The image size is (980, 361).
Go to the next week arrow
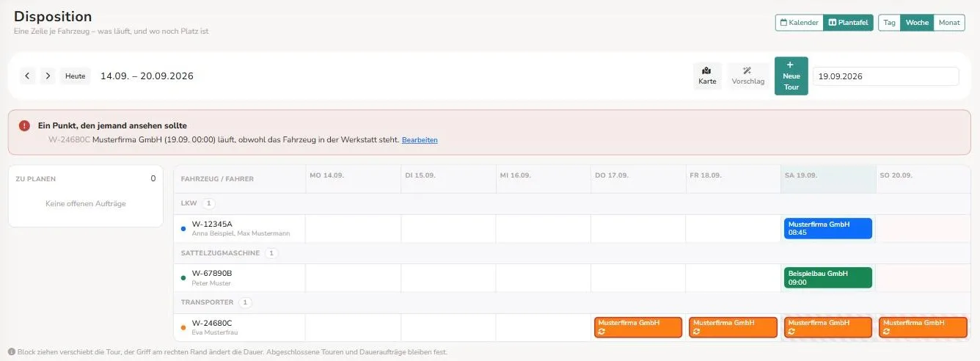click(48, 76)
